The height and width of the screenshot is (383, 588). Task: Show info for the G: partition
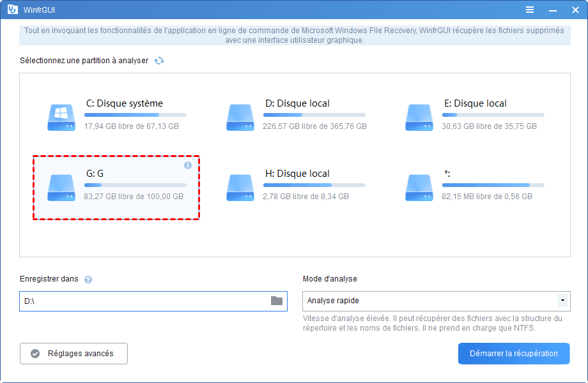point(188,165)
